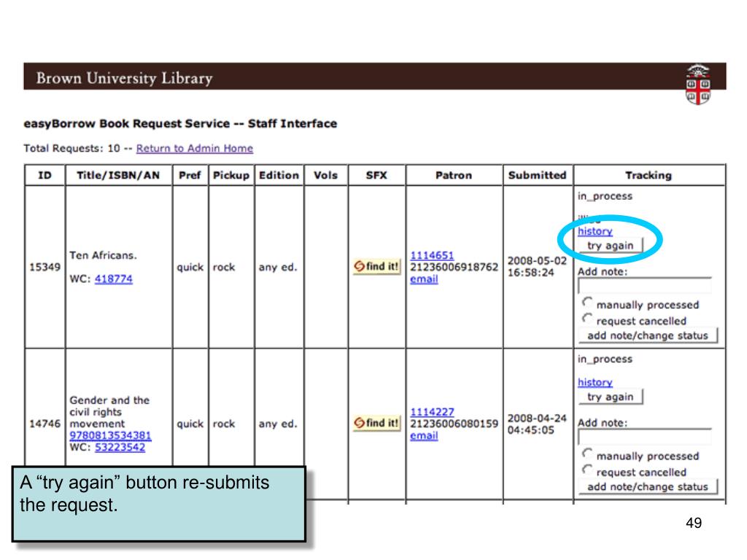Click in_process status for request 15349
The width and height of the screenshot is (747, 560).
[605, 196]
